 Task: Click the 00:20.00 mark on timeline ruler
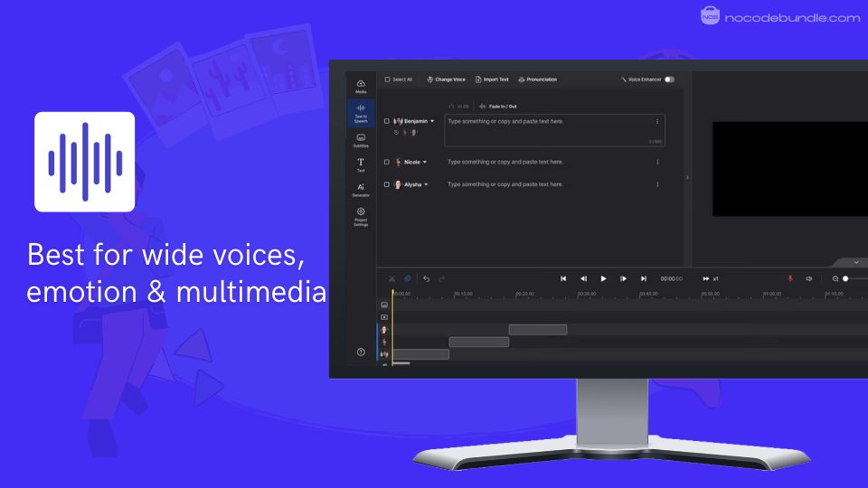[x=524, y=294]
